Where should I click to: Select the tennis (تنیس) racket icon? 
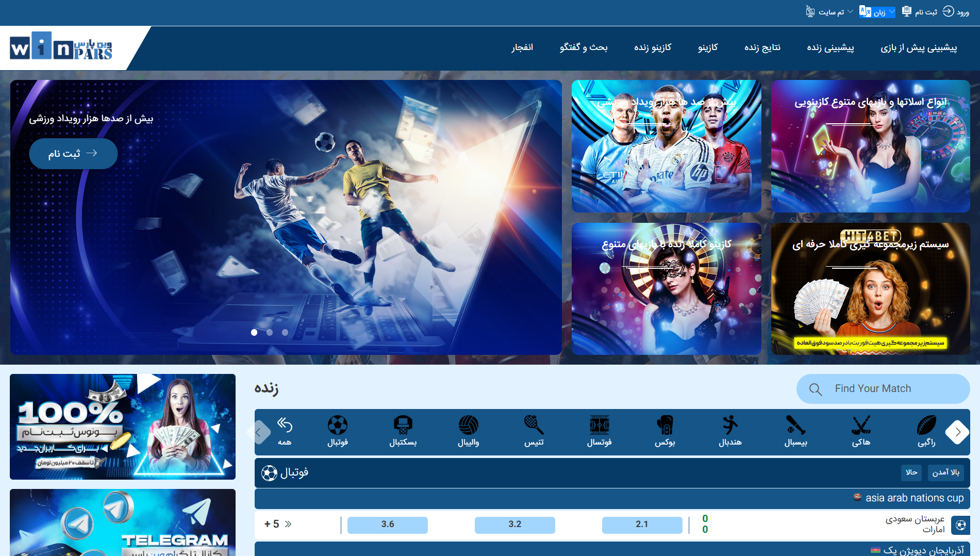click(x=534, y=425)
